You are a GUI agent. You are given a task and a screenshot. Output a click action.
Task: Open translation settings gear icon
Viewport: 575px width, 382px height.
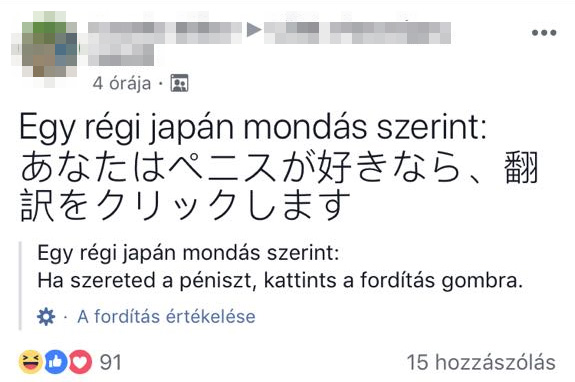[46, 317]
